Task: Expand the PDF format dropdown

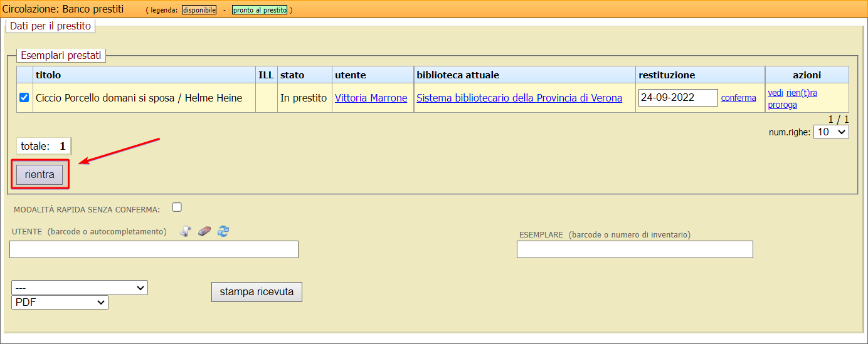Action: pyautogui.click(x=60, y=302)
